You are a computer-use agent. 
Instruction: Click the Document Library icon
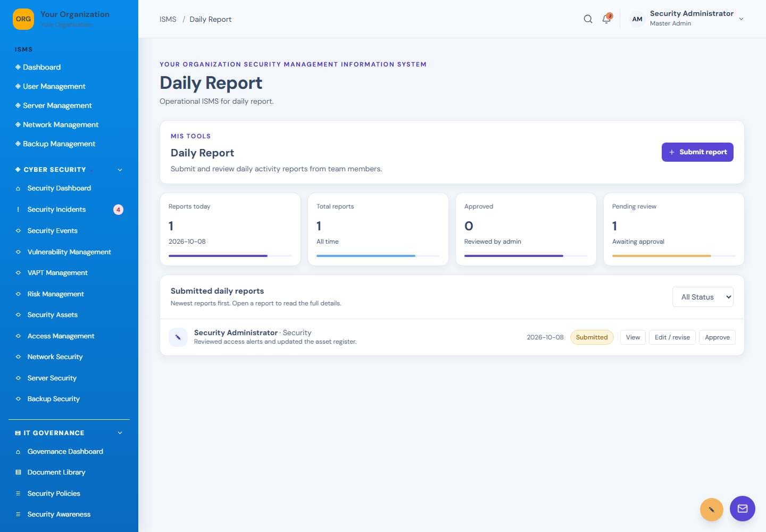tap(18, 472)
